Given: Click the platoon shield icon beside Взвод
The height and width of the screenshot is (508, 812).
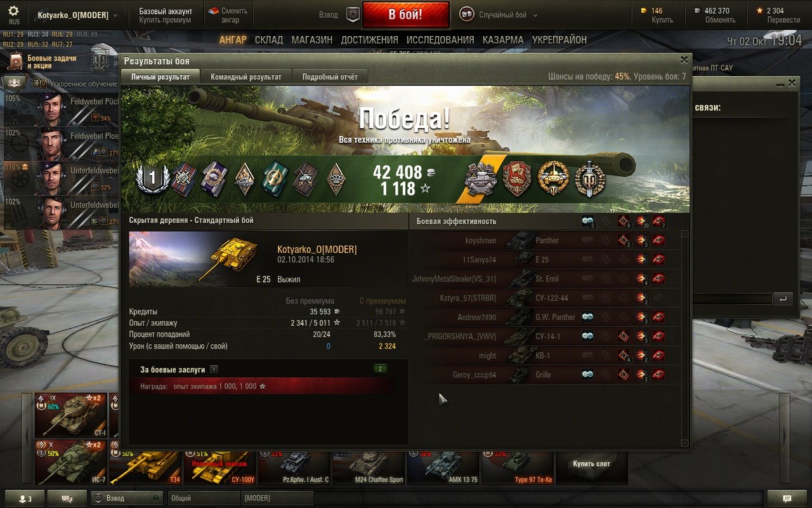Looking at the screenshot, I should (352, 14).
